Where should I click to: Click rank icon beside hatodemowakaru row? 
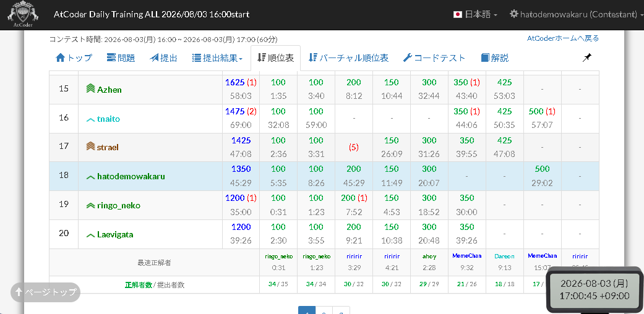pyautogui.click(x=90, y=177)
